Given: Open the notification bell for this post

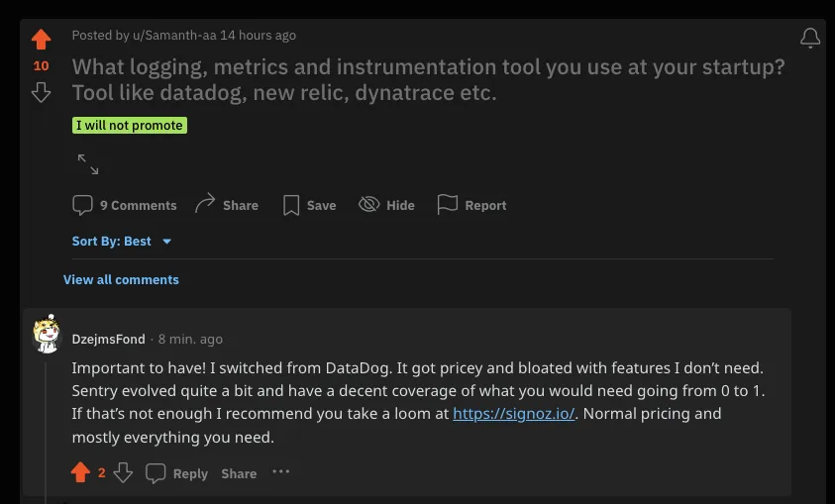Looking at the screenshot, I should coord(810,38).
